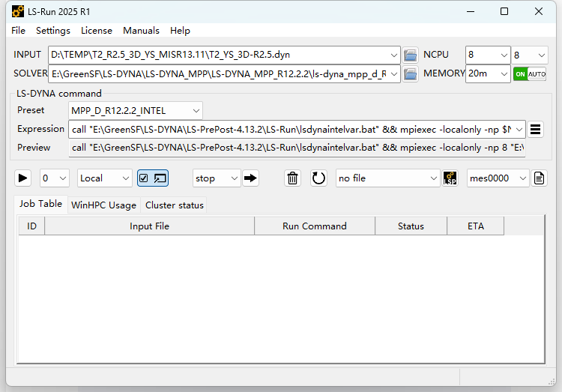The height and width of the screenshot is (392, 562).
Task: Click the trash can delete icon
Action: (x=293, y=178)
